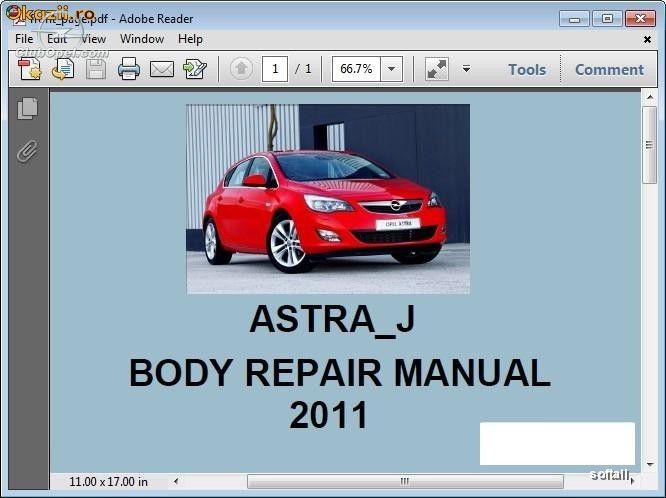
Task: Open the File menu
Action: (24, 39)
